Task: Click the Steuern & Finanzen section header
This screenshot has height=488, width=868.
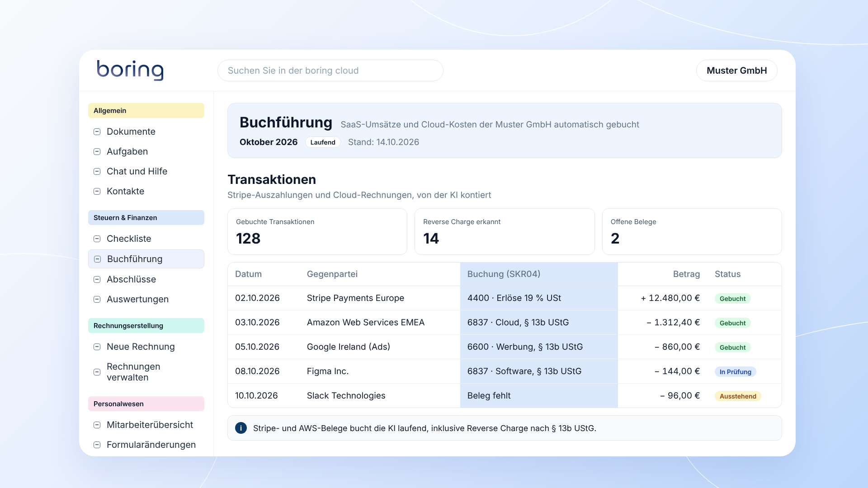Action: click(x=146, y=218)
